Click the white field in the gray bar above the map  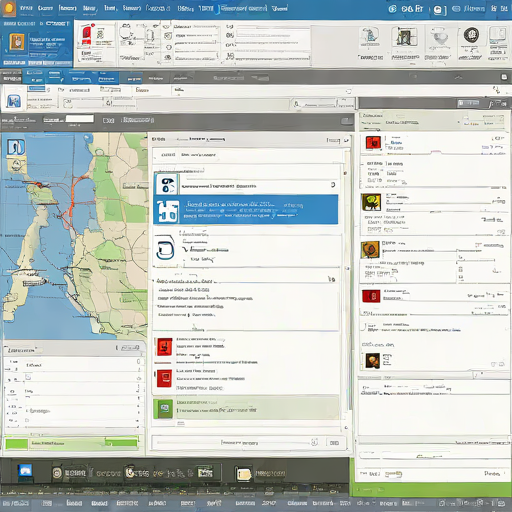(x=80, y=119)
